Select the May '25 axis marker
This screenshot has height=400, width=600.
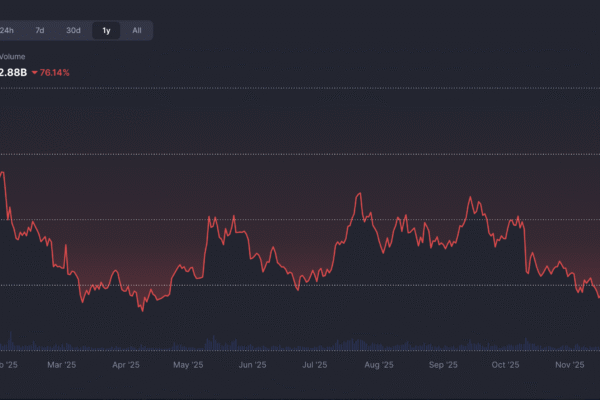tap(188, 366)
